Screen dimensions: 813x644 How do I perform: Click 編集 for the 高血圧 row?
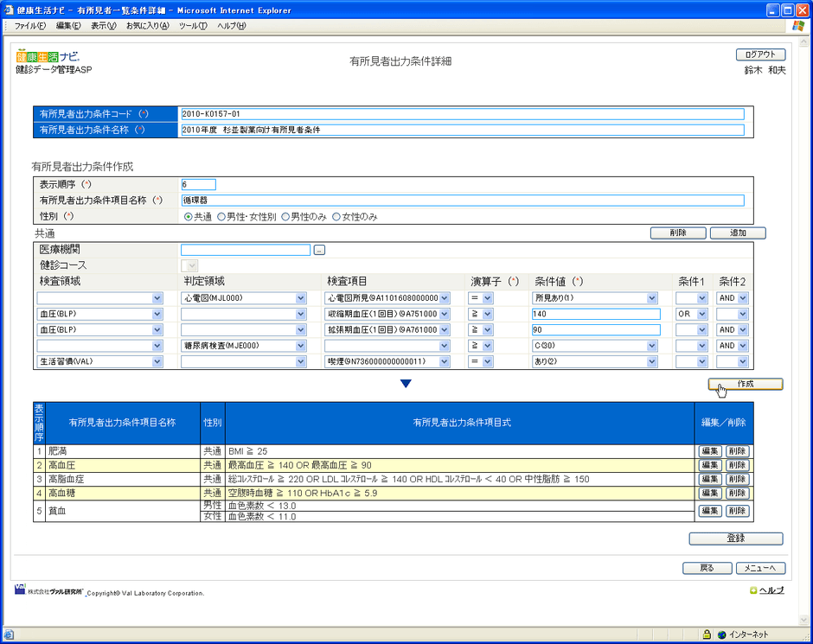709,465
